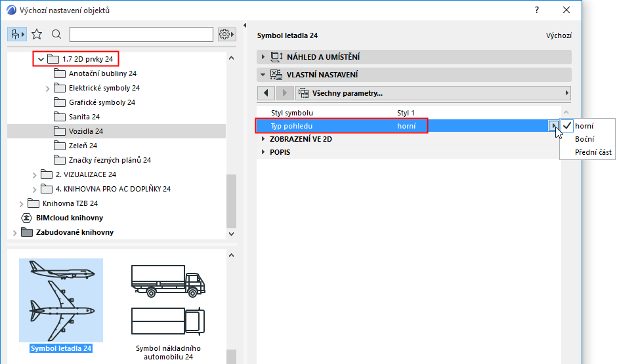Open the Zeleň 24 folder

point(83,146)
